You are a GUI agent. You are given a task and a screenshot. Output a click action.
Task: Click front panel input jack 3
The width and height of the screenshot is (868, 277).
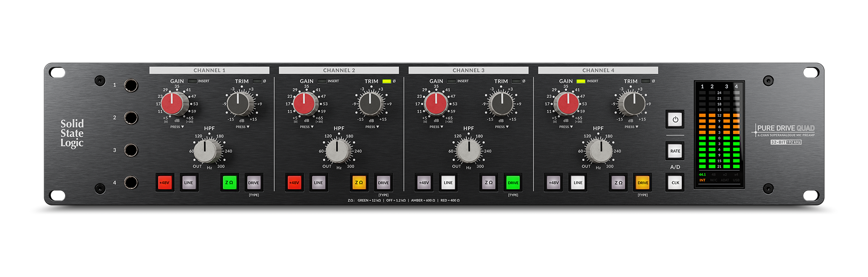(130, 150)
